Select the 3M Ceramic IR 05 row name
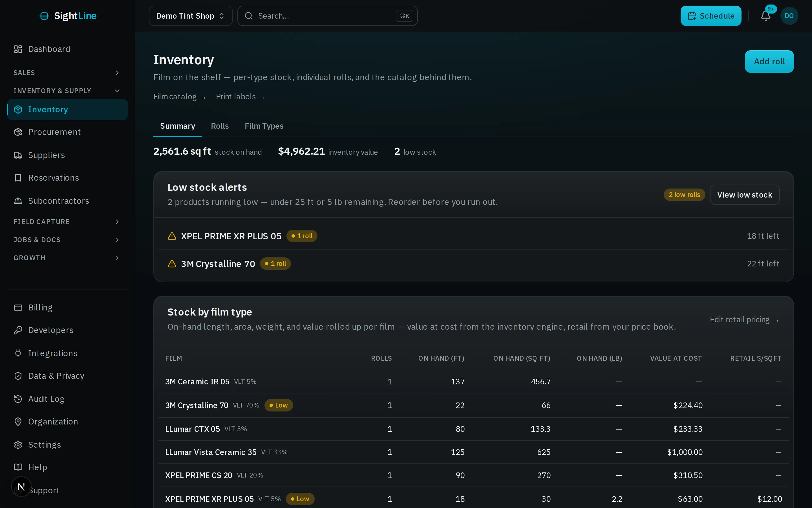Viewport: 812px width, 508px height. pos(197,382)
